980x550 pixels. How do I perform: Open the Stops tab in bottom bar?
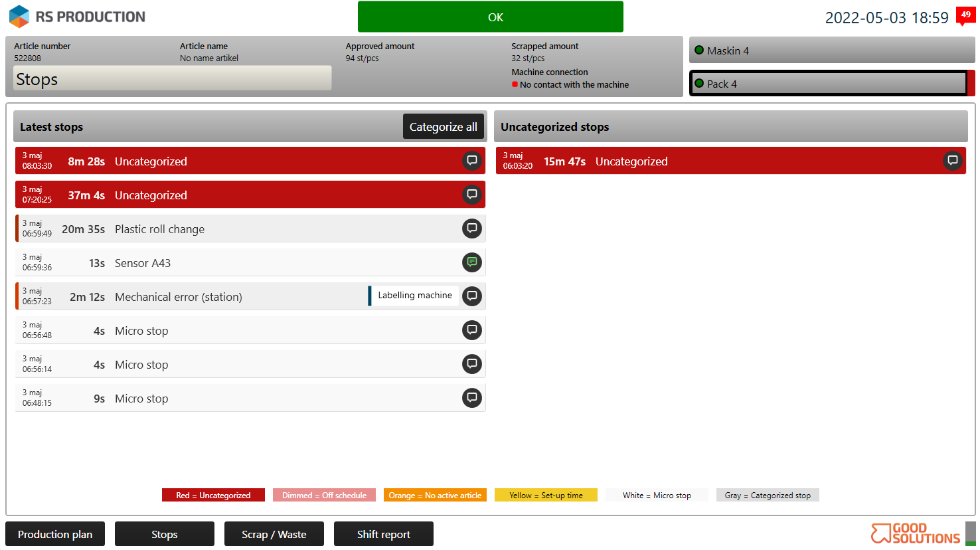164,534
